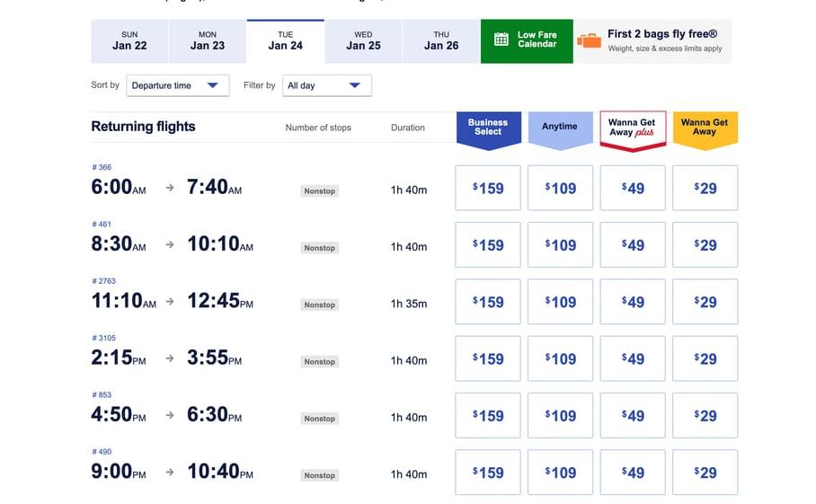Viewport: 816px width, 504px height.
Task: Click the Wanna Get Away Plus header
Action: 632,128
